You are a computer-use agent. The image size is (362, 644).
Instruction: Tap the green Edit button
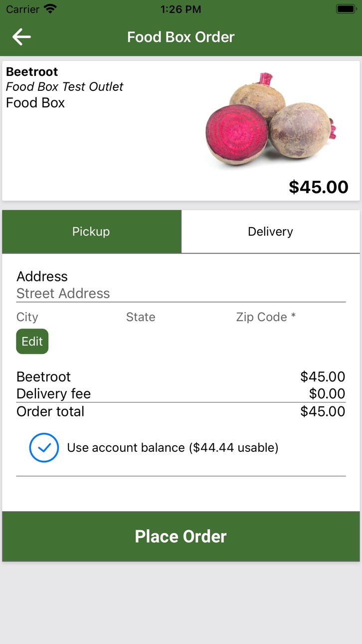32,341
